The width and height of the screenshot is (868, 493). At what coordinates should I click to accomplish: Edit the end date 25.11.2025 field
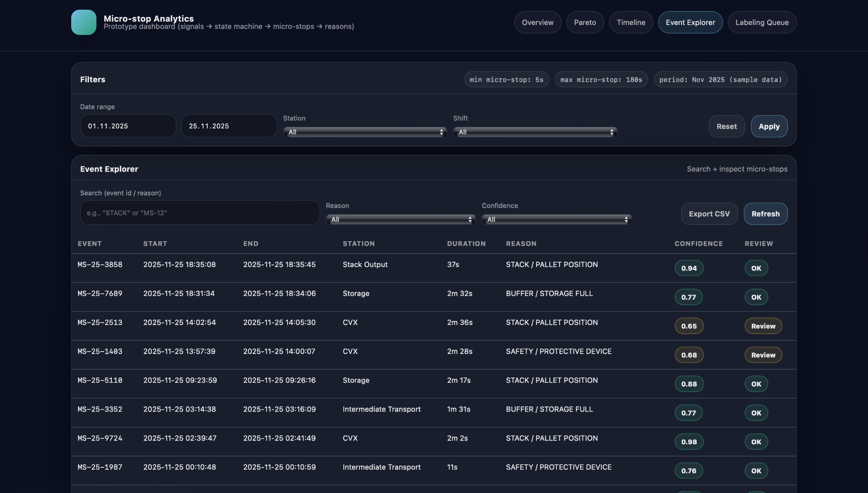tap(229, 126)
